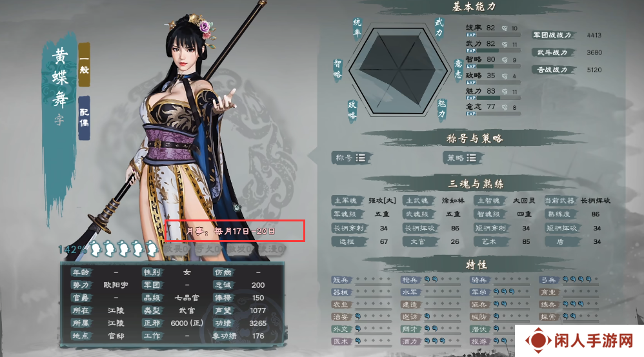Click the first head silhouette icon beside 142%
Image resolution: width=644 pixels, height=357 pixels.
coord(96,249)
